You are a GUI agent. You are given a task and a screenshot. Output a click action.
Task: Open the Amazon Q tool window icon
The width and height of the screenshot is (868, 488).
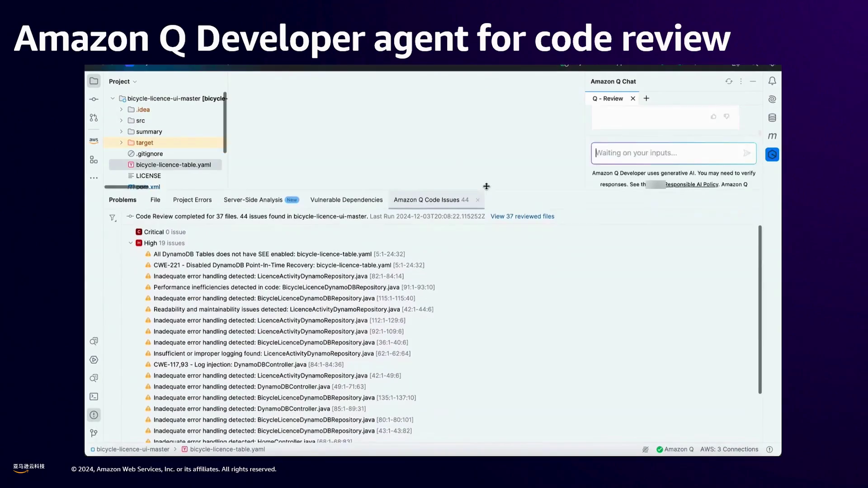click(772, 155)
